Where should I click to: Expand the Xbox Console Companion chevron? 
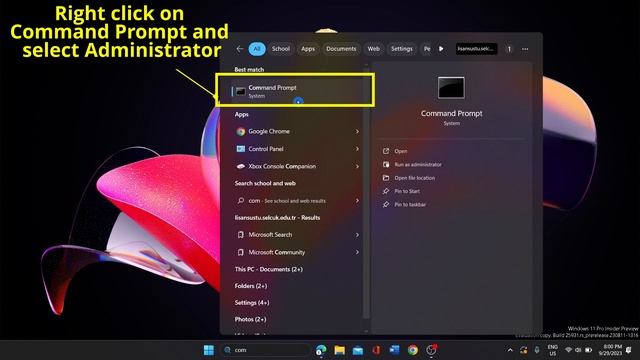(357, 167)
